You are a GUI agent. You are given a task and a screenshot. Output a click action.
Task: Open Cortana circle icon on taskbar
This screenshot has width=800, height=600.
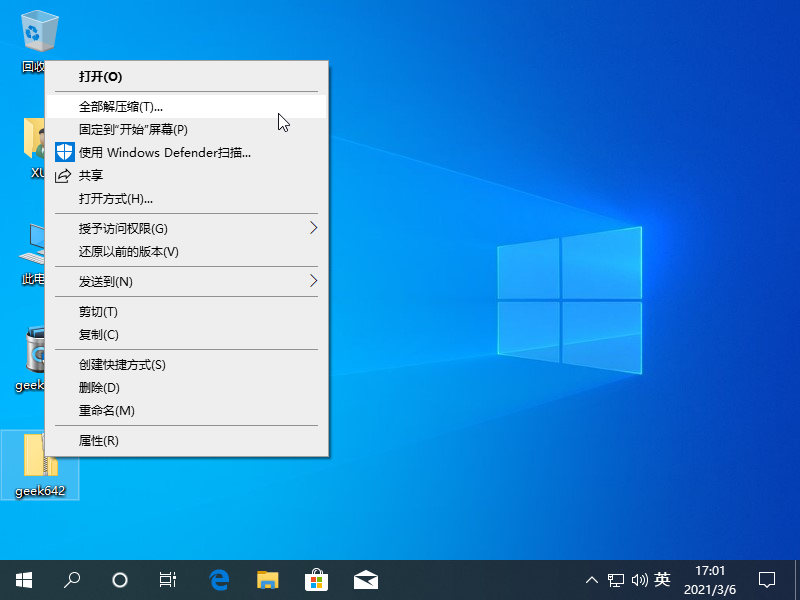coord(120,579)
